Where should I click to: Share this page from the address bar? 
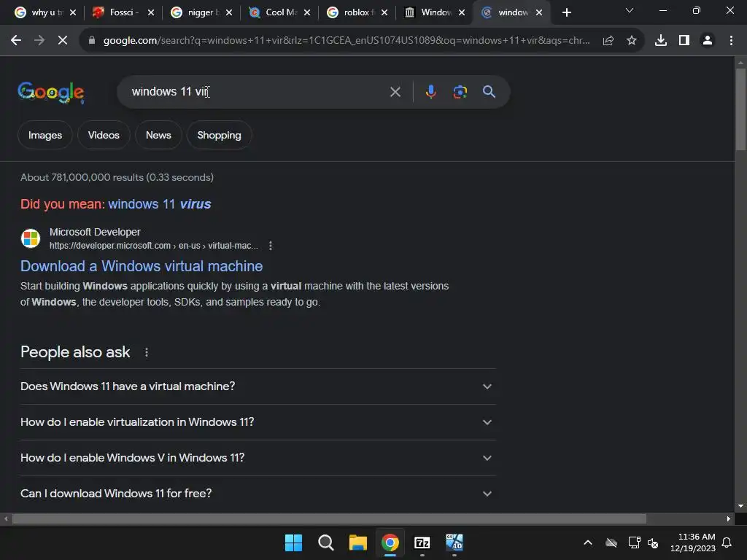tap(608, 41)
